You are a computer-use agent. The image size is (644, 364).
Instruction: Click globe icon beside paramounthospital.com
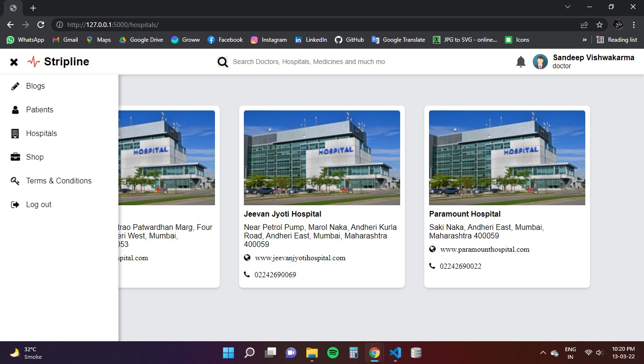pyautogui.click(x=432, y=249)
